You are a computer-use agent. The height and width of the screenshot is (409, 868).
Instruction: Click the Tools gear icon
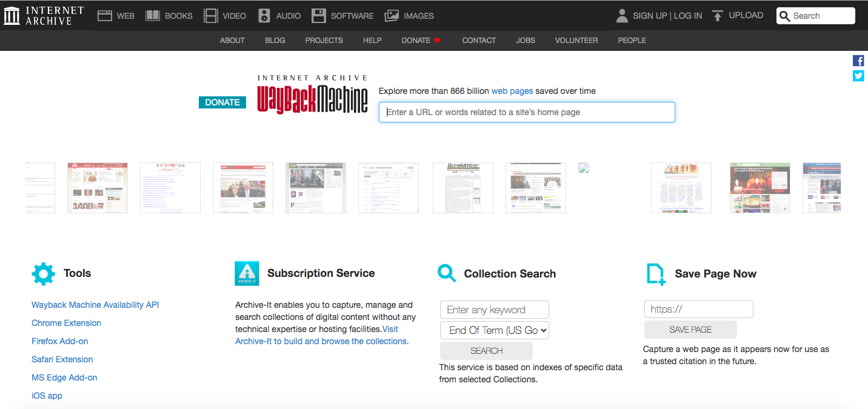43,274
